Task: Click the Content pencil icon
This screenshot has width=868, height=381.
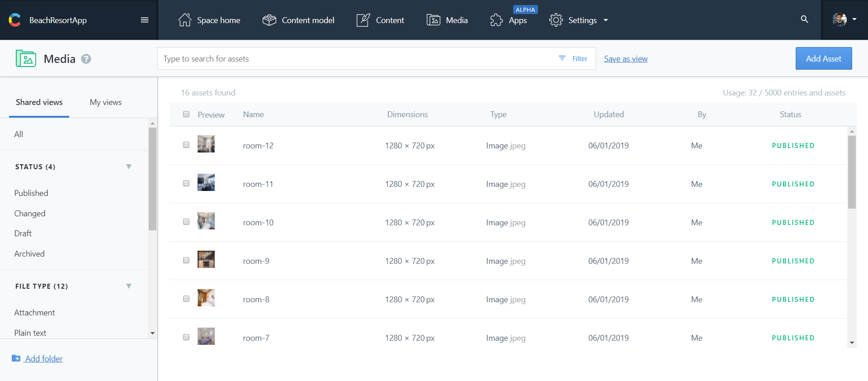Action: click(x=363, y=20)
